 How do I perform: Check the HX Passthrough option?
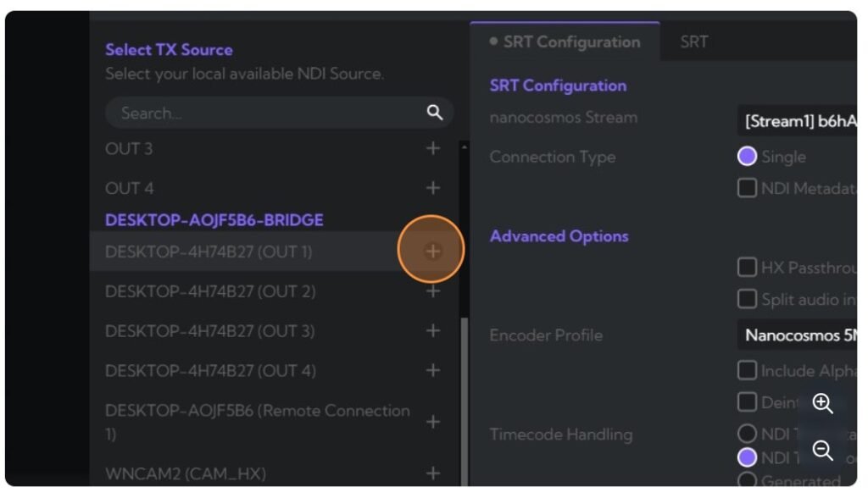[747, 268]
